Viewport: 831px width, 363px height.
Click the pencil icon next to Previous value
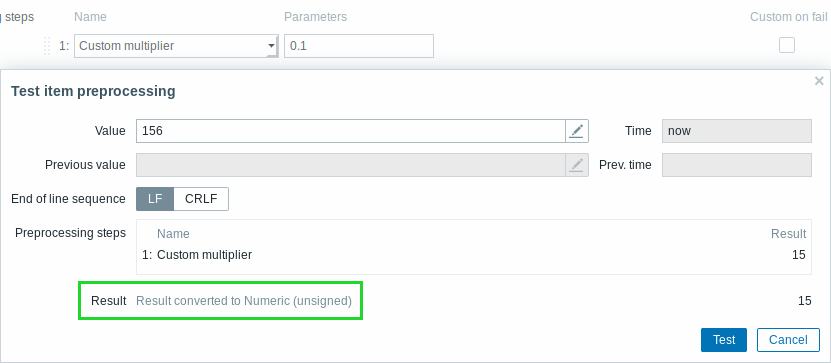577,165
